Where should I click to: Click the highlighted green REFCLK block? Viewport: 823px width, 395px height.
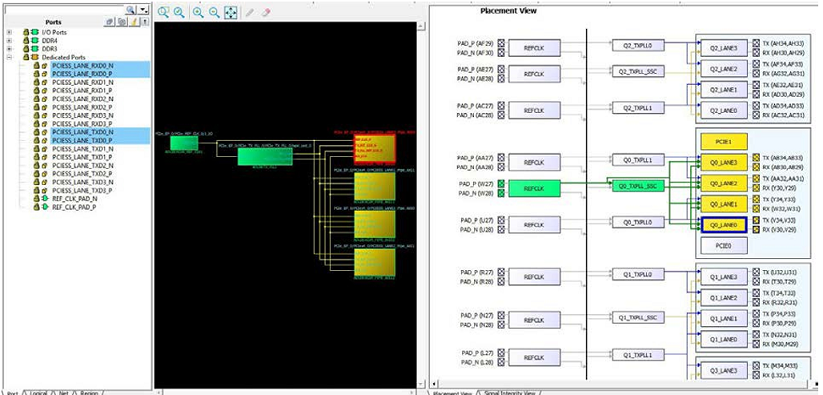pos(534,188)
